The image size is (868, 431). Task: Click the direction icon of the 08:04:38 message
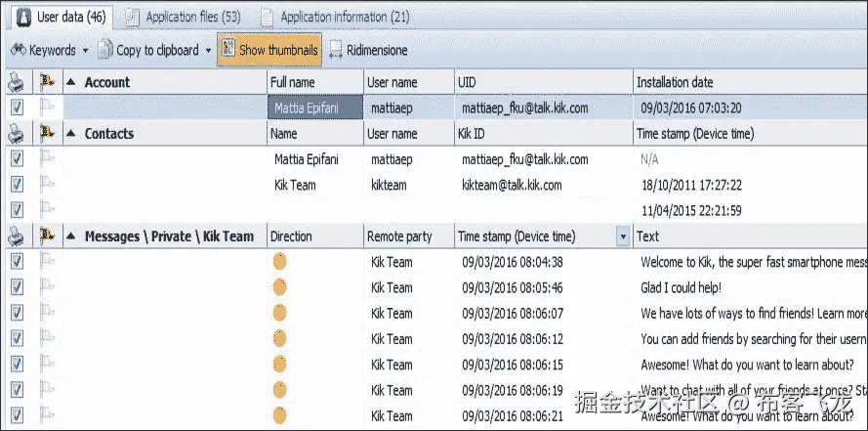point(280,262)
